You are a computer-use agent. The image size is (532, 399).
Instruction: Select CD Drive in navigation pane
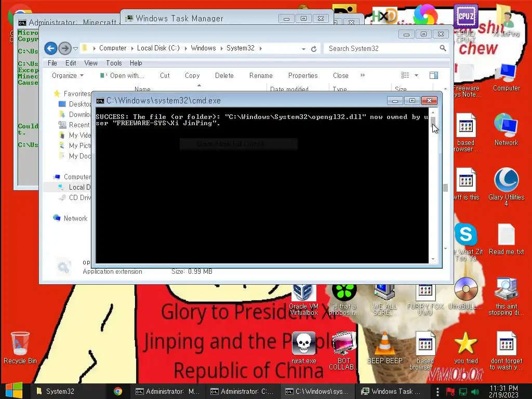click(x=74, y=197)
